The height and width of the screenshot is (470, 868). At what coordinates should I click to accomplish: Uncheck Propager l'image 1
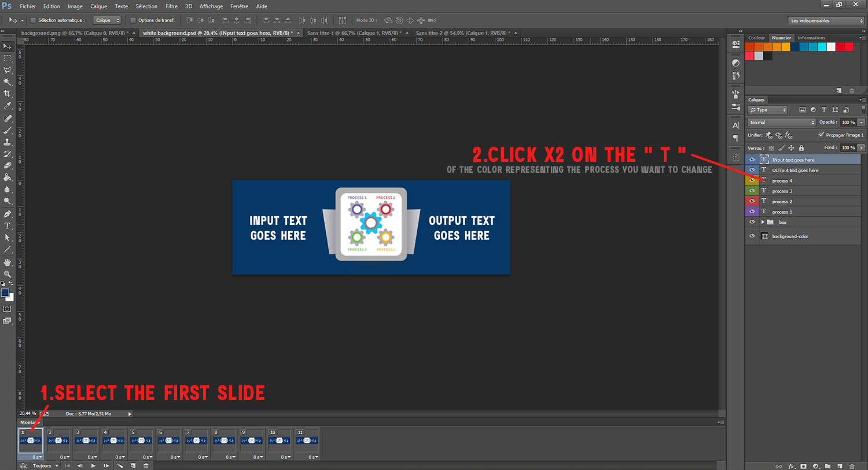tap(821, 135)
